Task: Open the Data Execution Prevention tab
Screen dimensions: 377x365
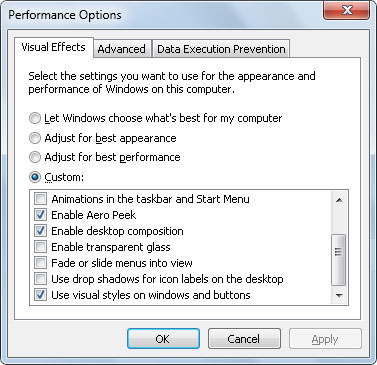Action: click(x=221, y=49)
